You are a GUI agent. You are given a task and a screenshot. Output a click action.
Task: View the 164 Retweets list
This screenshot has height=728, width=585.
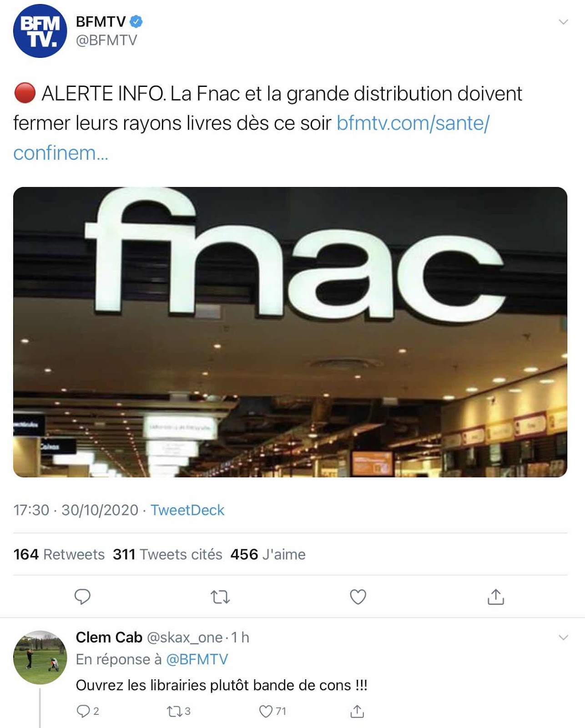coord(59,554)
